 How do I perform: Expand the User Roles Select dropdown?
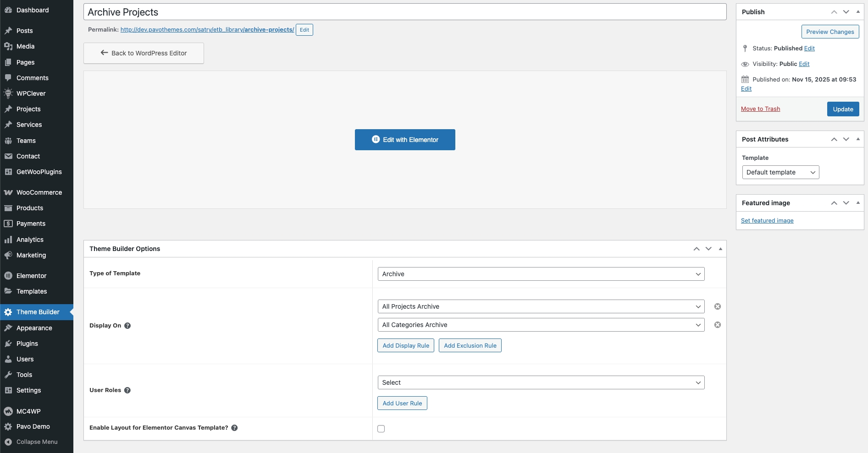(x=541, y=382)
